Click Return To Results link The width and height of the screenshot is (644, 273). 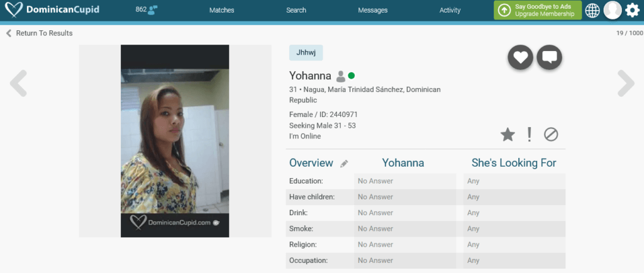point(40,33)
